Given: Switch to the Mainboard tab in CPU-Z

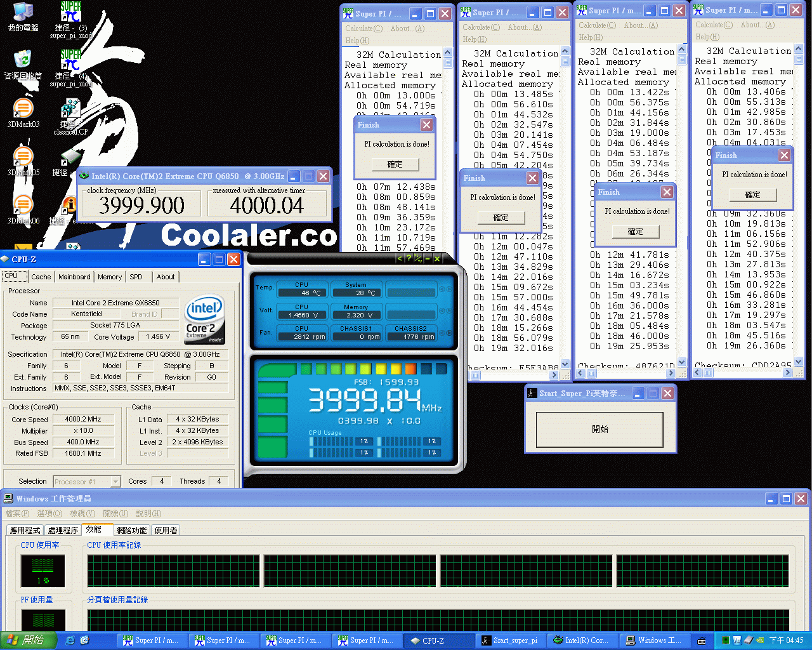Looking at the screenshot, I should pyautogui.click(x=74, y=277).
